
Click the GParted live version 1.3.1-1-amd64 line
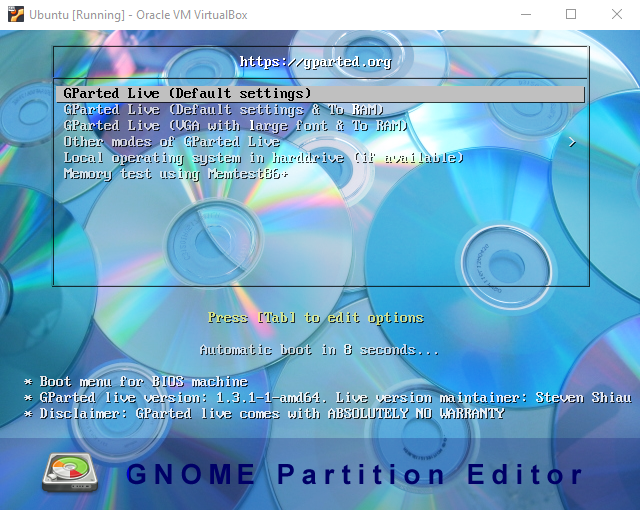328,398
